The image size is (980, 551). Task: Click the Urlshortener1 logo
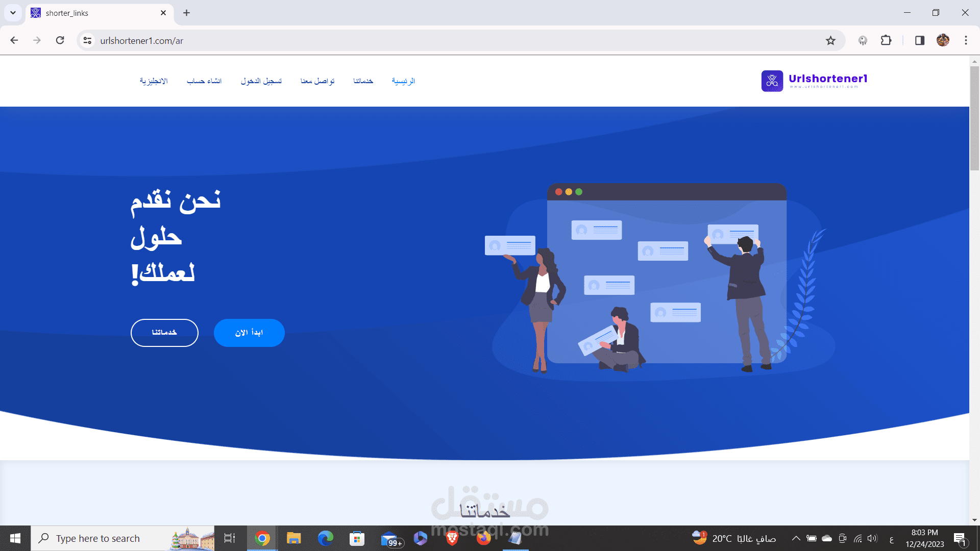pyautogui.click(x=814, y=80)
